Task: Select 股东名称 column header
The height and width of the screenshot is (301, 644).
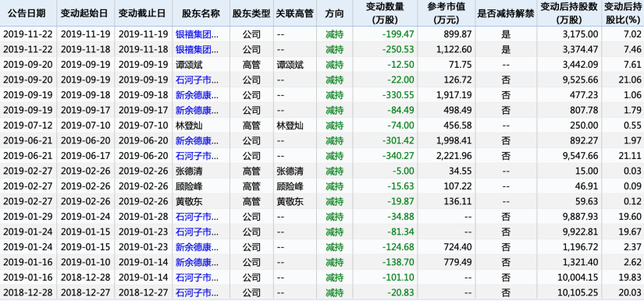Action: point(201,13)
